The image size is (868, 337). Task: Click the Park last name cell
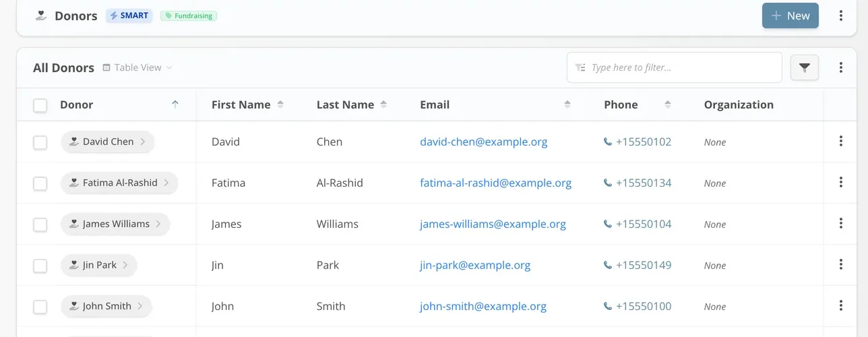(328, 265)
